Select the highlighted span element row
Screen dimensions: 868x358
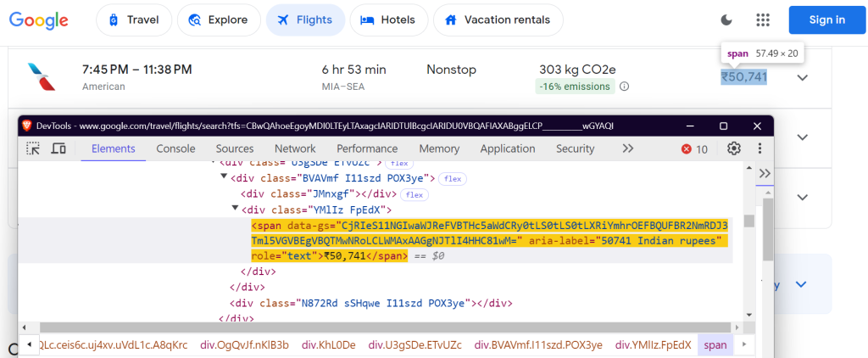[376, 241]
